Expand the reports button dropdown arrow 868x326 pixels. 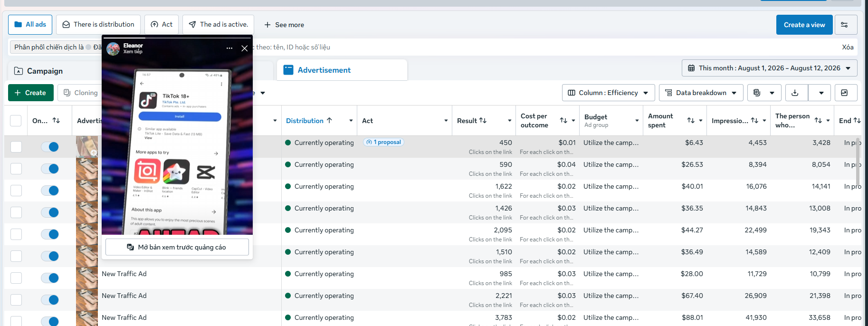click(772, 93)
